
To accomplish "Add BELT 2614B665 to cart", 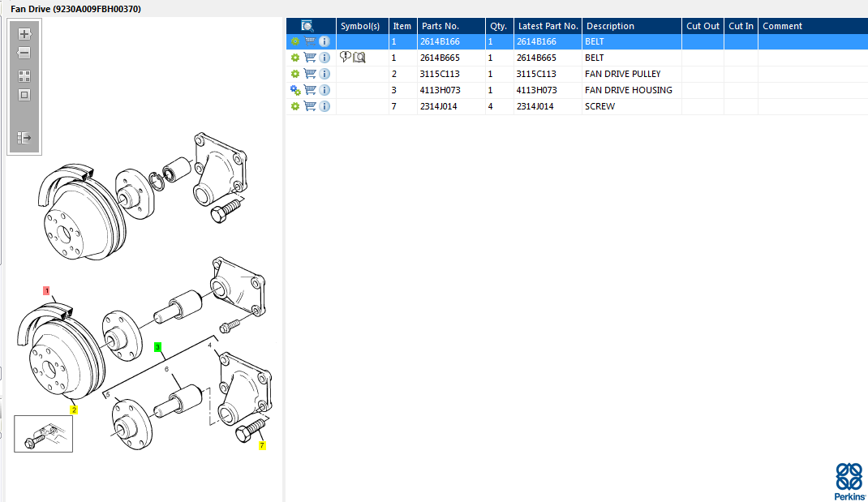I will coord(310,58).
